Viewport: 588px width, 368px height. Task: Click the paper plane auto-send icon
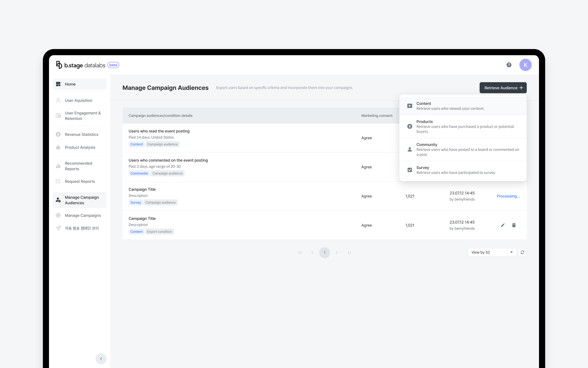tap(58, 228)
